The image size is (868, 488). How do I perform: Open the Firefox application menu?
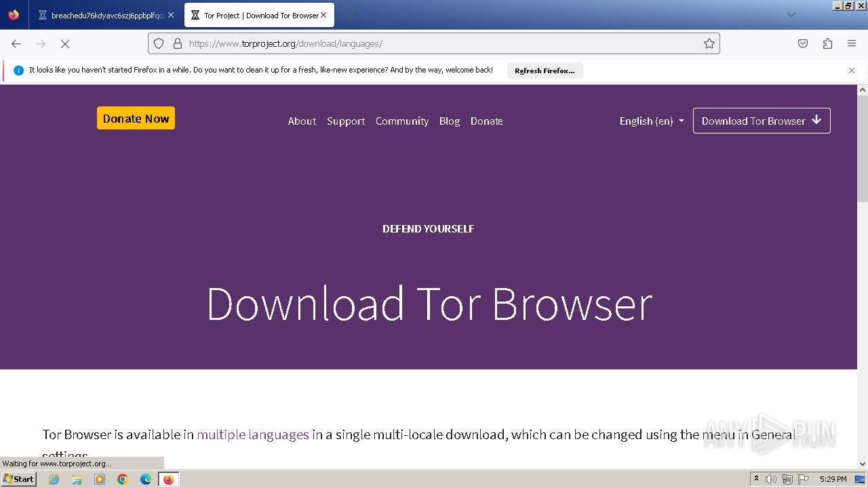point(852,43)
